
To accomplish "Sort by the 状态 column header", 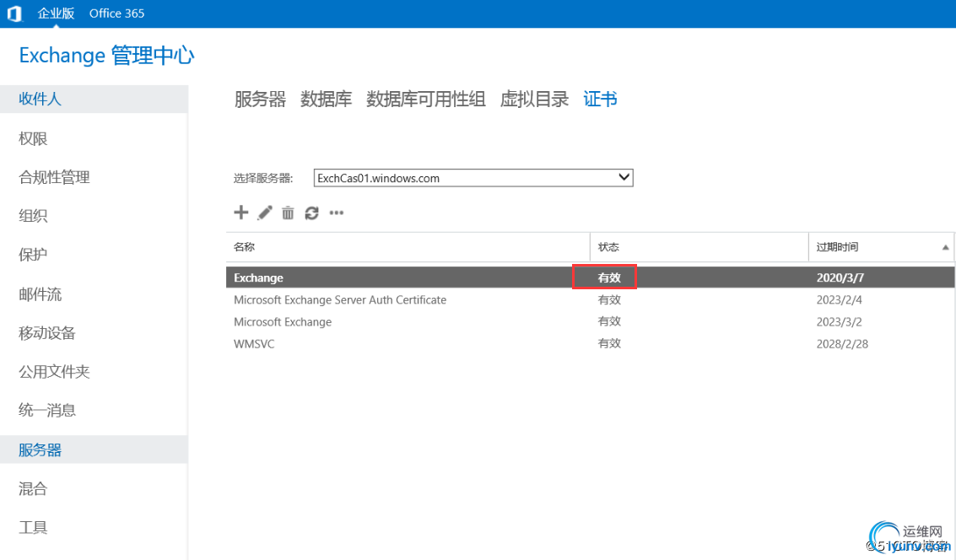I will click(699, 247).
